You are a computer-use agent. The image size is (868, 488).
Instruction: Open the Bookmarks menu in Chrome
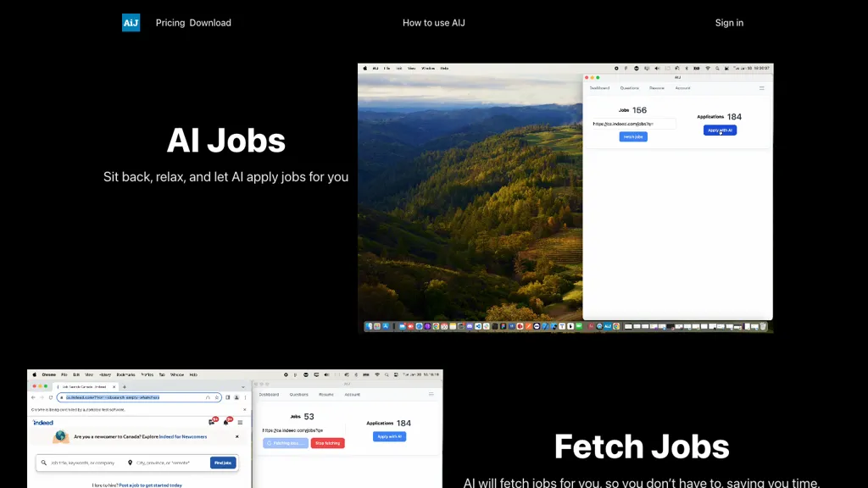(x=125, y=374)
